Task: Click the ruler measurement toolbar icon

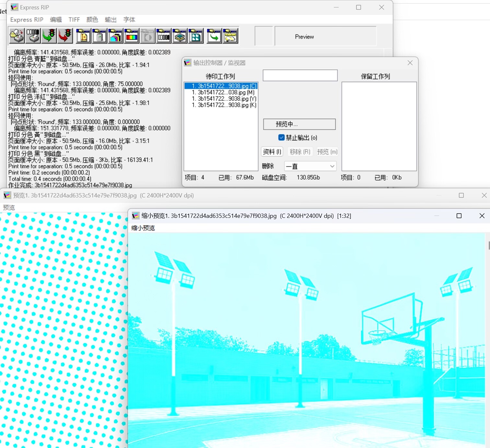Action: (230, 36)
